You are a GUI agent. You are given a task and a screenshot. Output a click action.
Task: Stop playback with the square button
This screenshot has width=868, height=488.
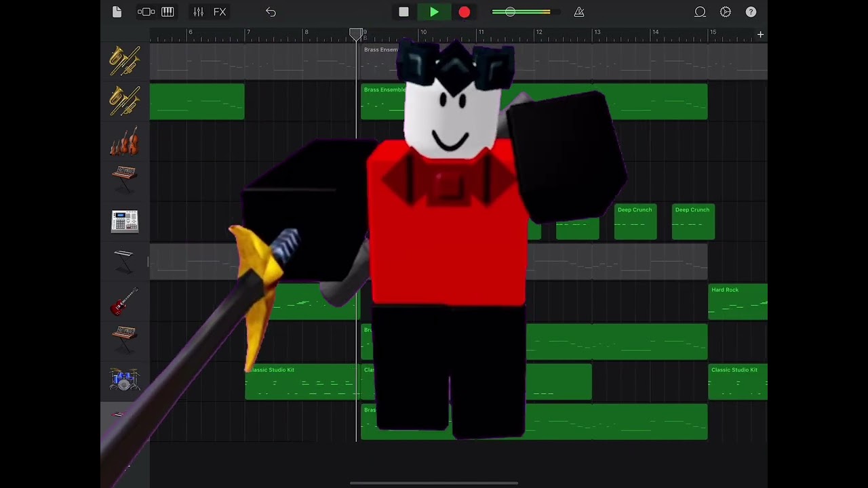click(x=403, y=12)
